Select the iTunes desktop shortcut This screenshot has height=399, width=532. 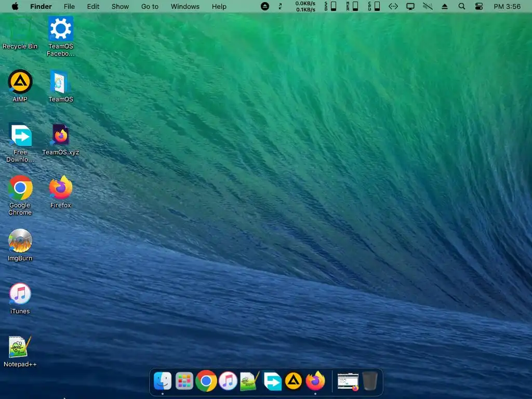point(20,298)
